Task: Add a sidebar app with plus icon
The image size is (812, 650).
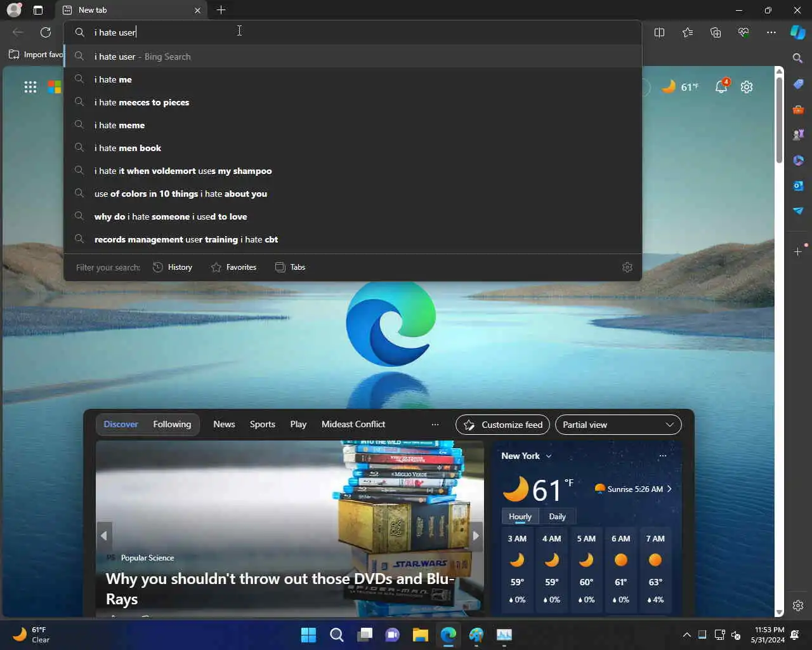Action: coord(798,252)
